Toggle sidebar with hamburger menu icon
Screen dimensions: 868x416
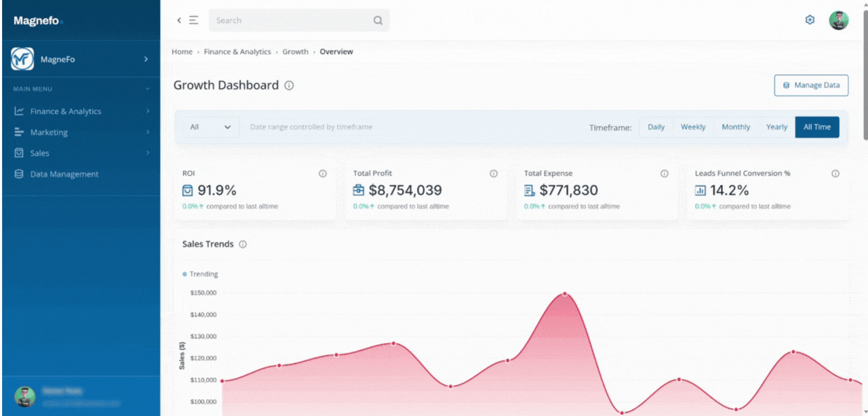[193, 20]
